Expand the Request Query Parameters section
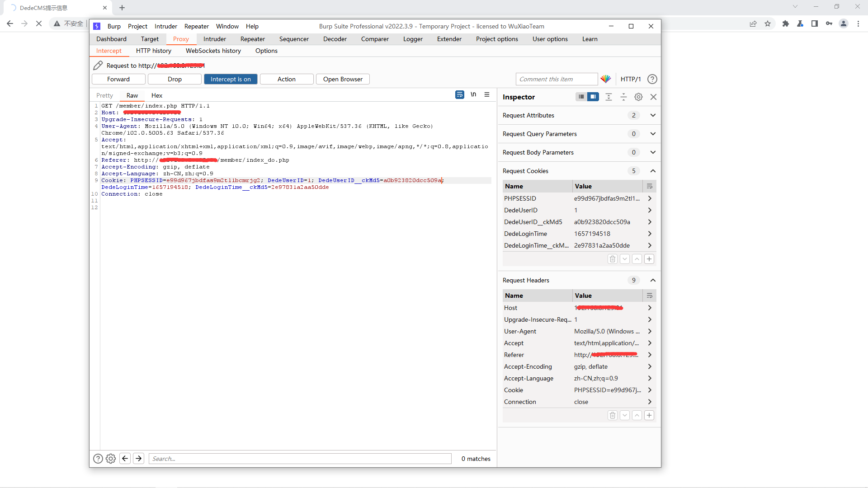This screenshot has height=488, width=868. [653, 134]
